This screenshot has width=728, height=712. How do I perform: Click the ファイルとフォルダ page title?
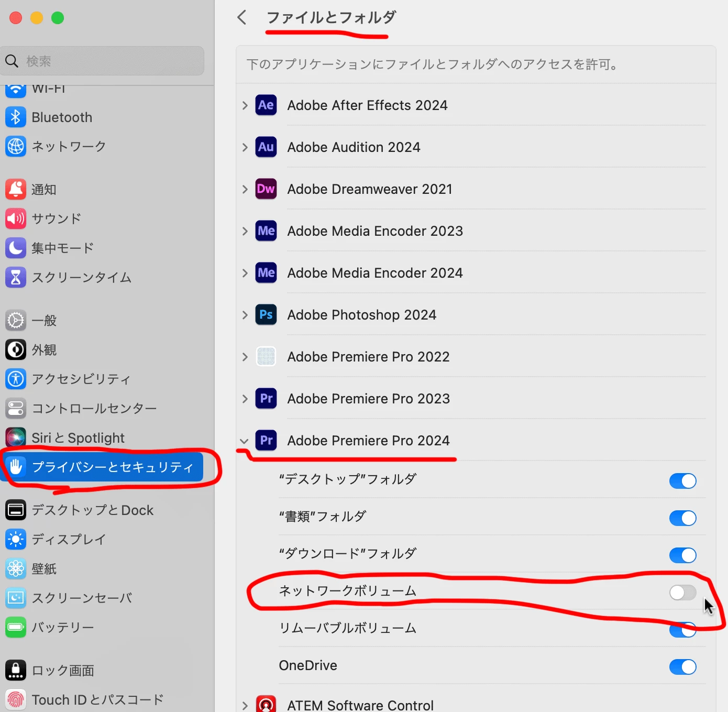[331, 17]
